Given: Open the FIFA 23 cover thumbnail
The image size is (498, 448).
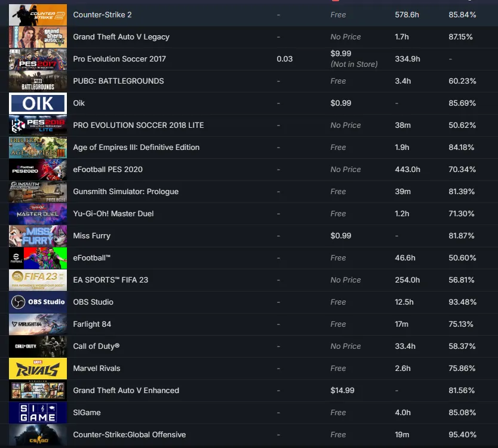Looking at the screenshot, I should [38, 280].
